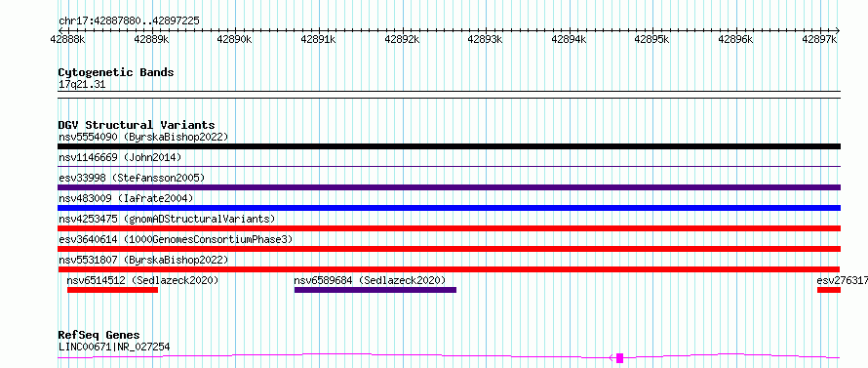The height and width of the screenshot is (368, 868).
Task: Click the chr17:42887880..42897225 coordinate label
Action: coord(129,21)
